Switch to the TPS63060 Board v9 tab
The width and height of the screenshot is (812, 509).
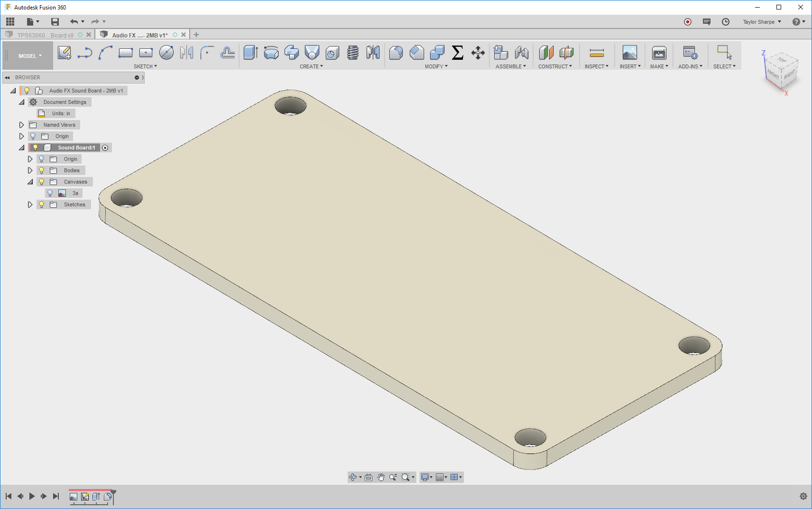(x=46, y=34)
